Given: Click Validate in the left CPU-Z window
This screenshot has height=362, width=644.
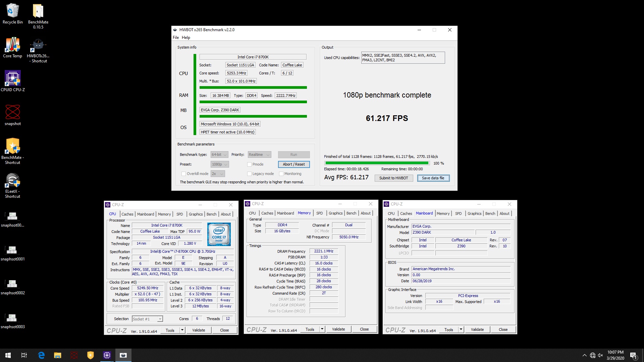Looking at the screenshot, I should point(199,330).
